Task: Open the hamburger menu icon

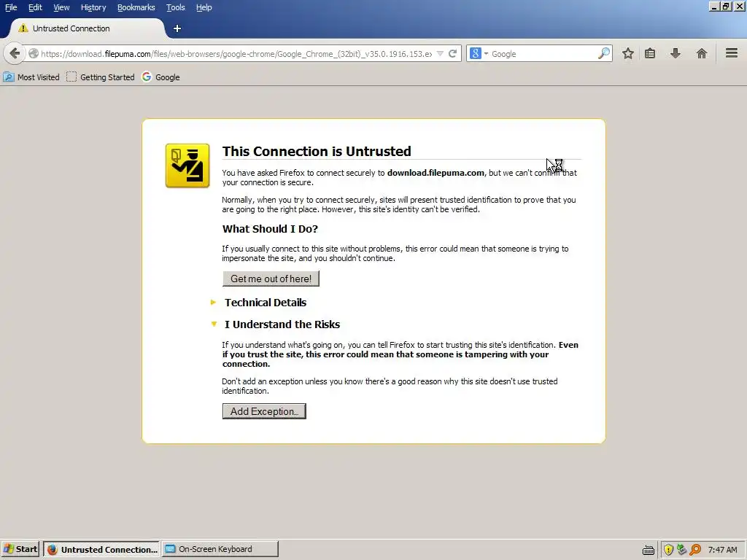Action: coord(732,52)
